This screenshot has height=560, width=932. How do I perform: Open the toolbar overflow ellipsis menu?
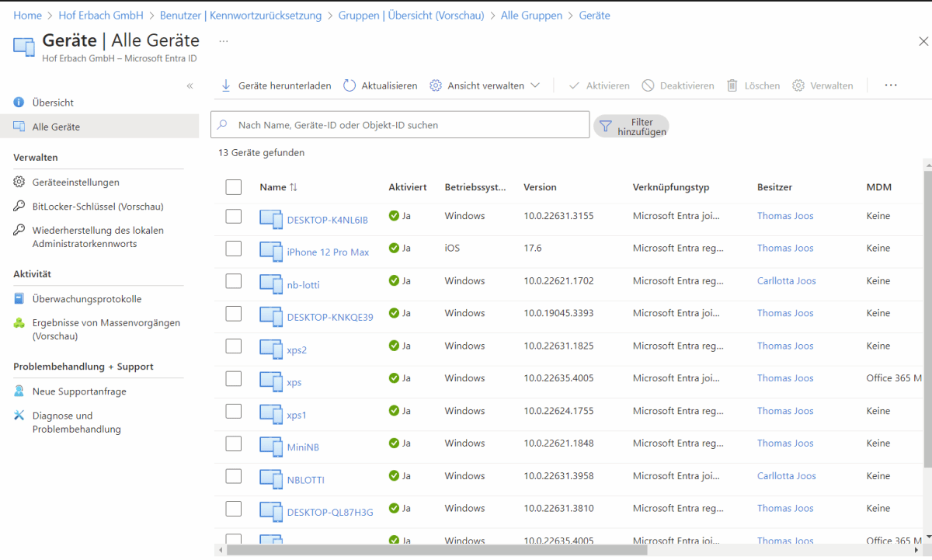click(891, 85)
